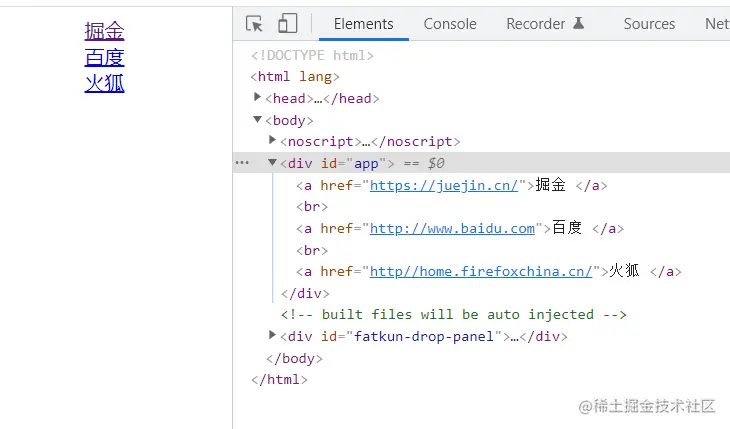The image size is (730, 429).
Task: Open the 百度 link on the page
Action: point(105,58)
